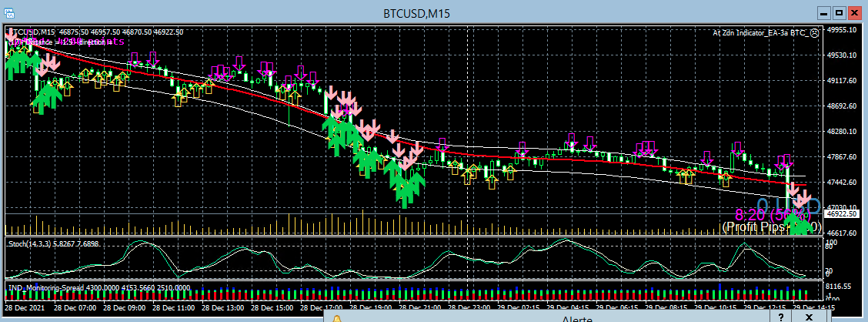Select the IND_Monitoring-Spread indicator label
This screenshot has width=868, height=322.
[98, 287]
